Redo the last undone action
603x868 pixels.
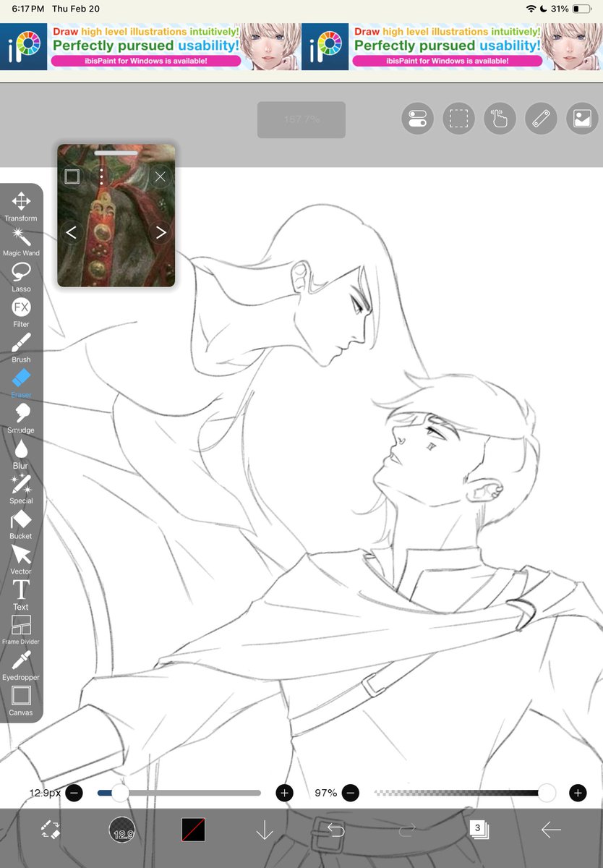(407, 830)
